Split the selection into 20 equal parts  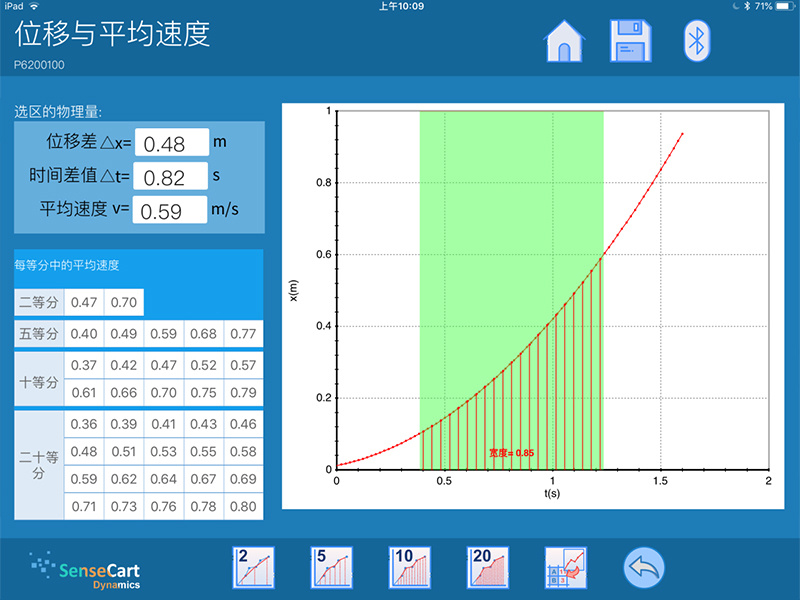coord(488,567)
